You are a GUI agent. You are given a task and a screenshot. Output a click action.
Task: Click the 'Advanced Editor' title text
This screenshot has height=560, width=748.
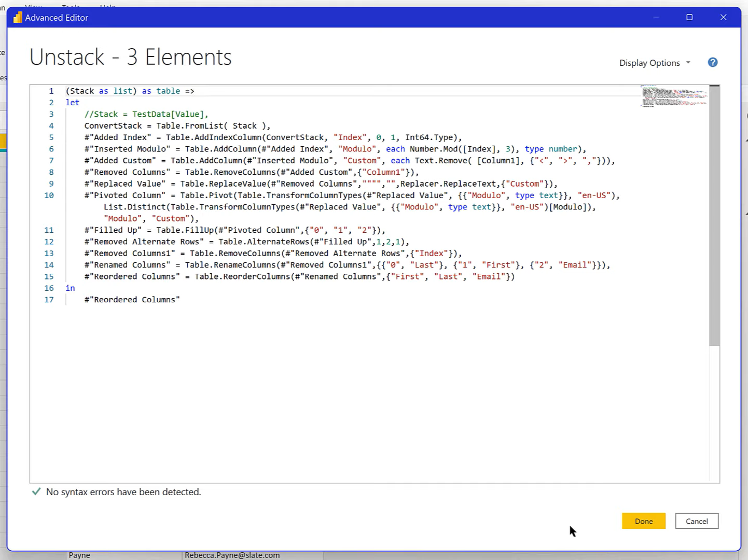pyautogui.click(x=57, y=18)
